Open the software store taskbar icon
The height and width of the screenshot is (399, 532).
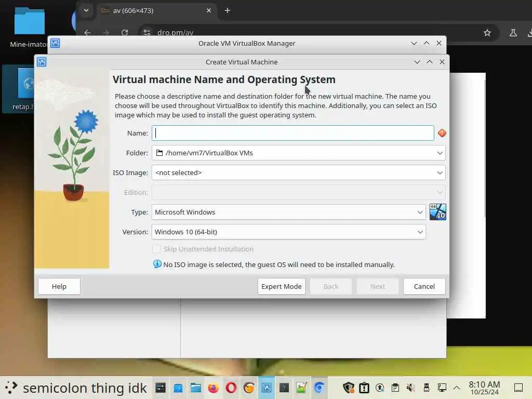coord(178,388)
